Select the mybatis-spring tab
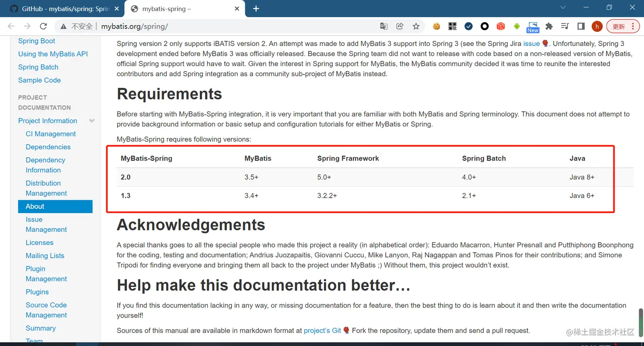 (x=185, y=9)
